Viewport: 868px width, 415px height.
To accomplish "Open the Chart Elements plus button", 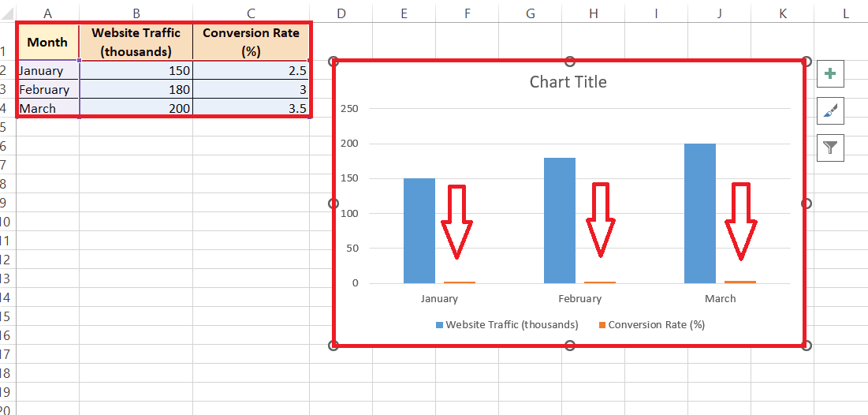I will (830, 73).
